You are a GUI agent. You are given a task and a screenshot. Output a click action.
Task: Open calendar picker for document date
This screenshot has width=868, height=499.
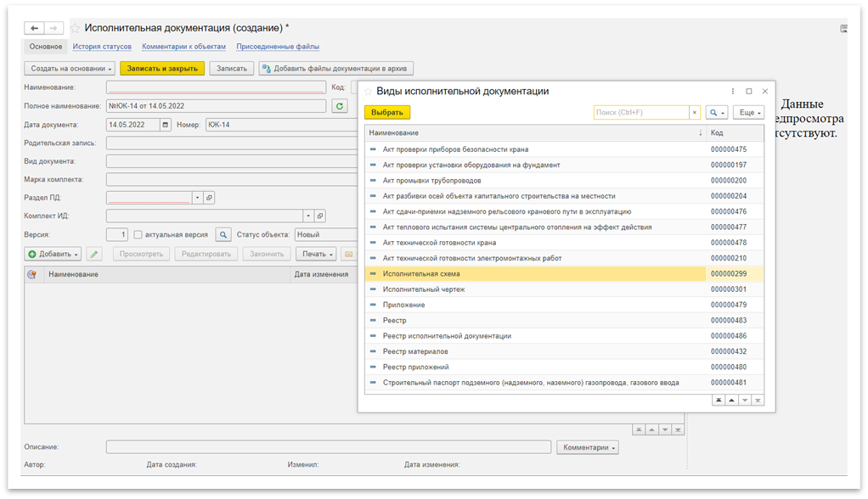tap(166, 125)
